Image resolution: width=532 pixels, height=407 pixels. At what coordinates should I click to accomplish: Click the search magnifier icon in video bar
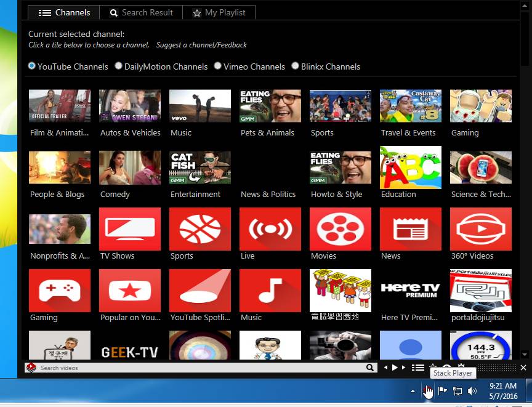[370, 368]
